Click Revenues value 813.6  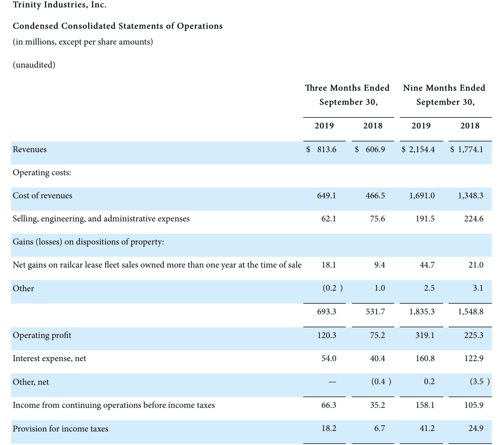tap(327, 150)
